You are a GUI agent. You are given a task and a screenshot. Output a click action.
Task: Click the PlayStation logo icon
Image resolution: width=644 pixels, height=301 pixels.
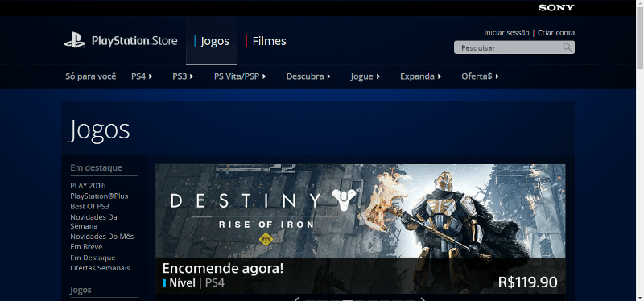click(x=75, y=41)
